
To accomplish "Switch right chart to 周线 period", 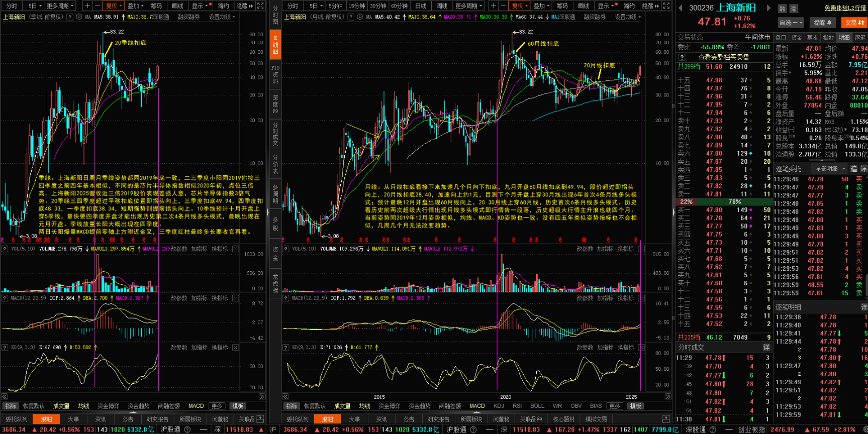I will point(442,6).
